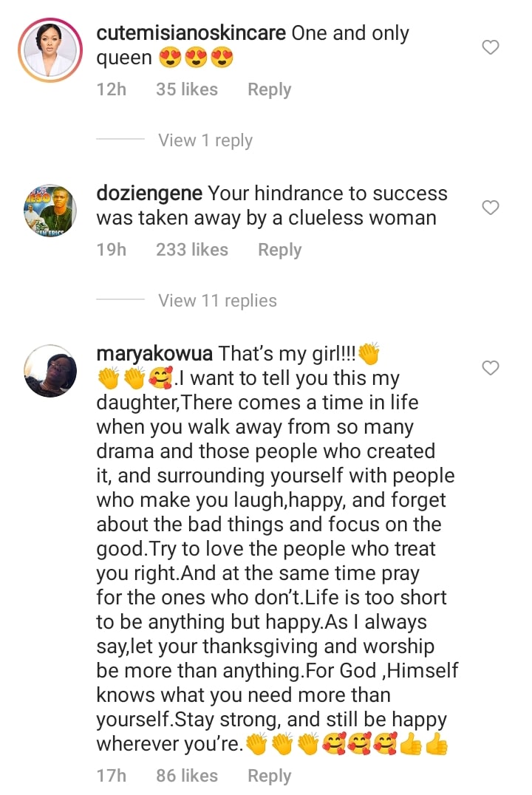Expand 'View 11 replies' thread
532x795 pixels.
(217, 301)
